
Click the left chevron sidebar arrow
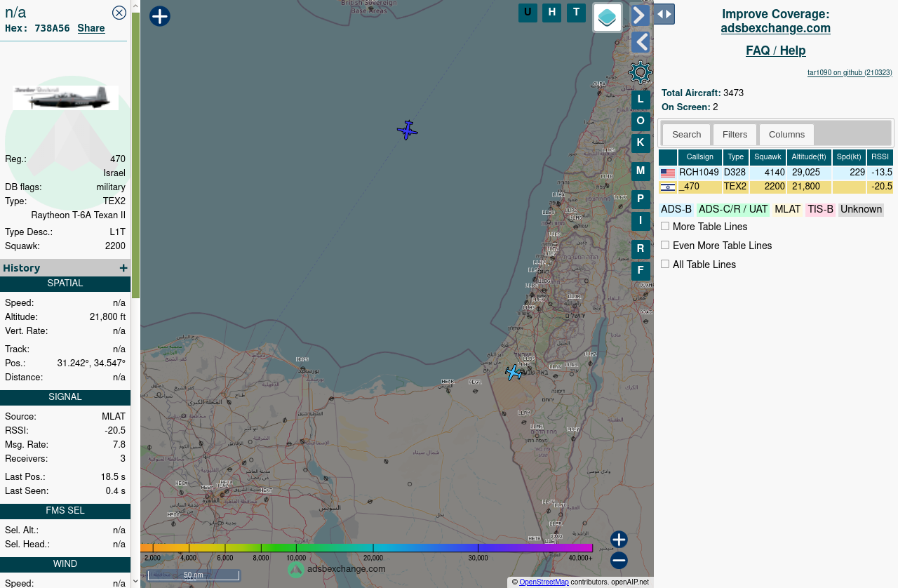pos(640,43)
